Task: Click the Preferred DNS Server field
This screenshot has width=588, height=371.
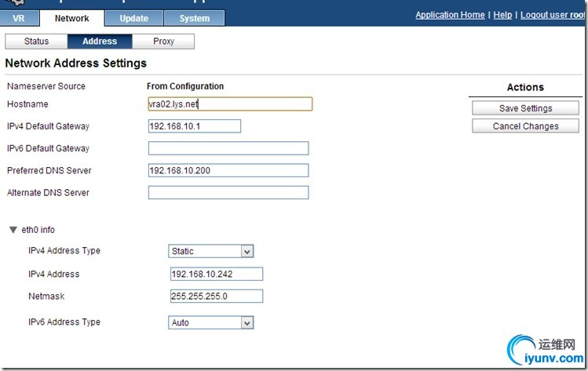Action: (228, 170)
